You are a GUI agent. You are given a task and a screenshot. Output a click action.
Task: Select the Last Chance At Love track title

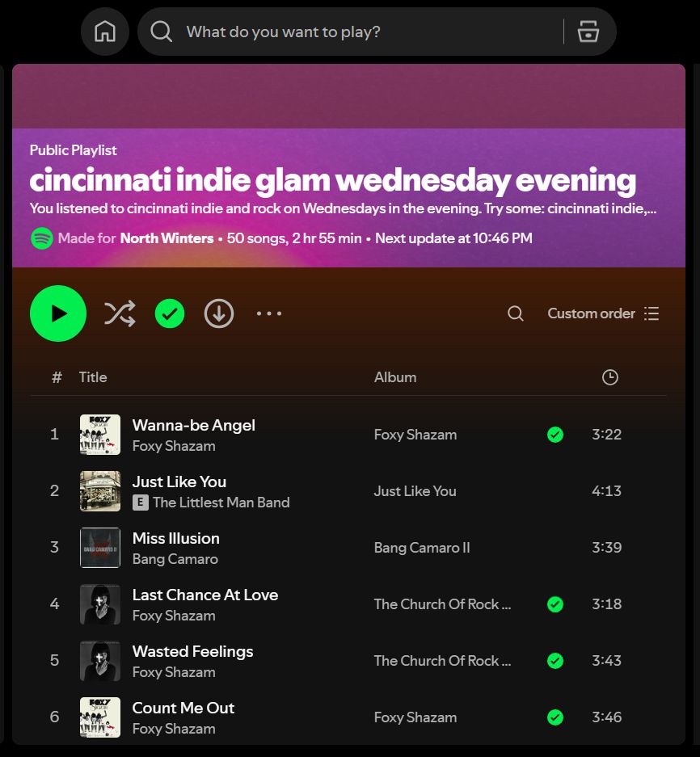pos(205,595)
